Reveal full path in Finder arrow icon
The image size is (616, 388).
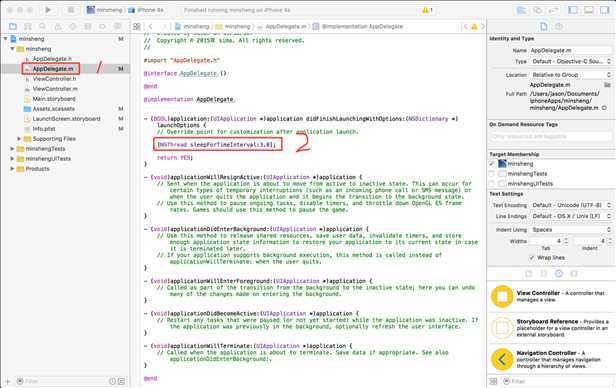point(604,108)
